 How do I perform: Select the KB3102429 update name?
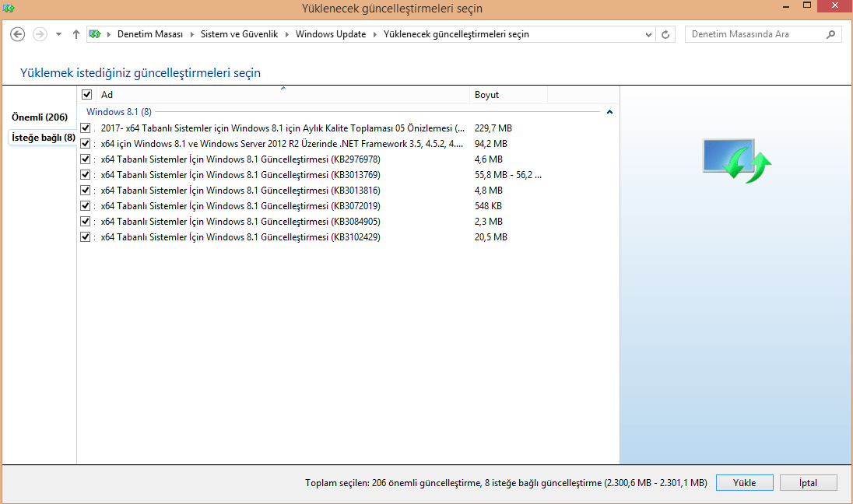tap(240, 237)
